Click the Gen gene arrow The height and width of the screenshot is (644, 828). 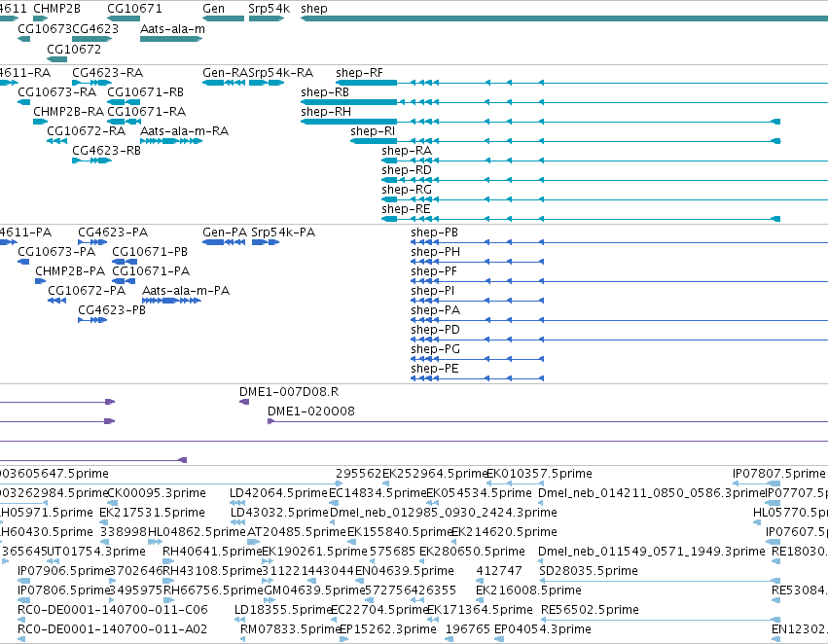tap(224, 19)
